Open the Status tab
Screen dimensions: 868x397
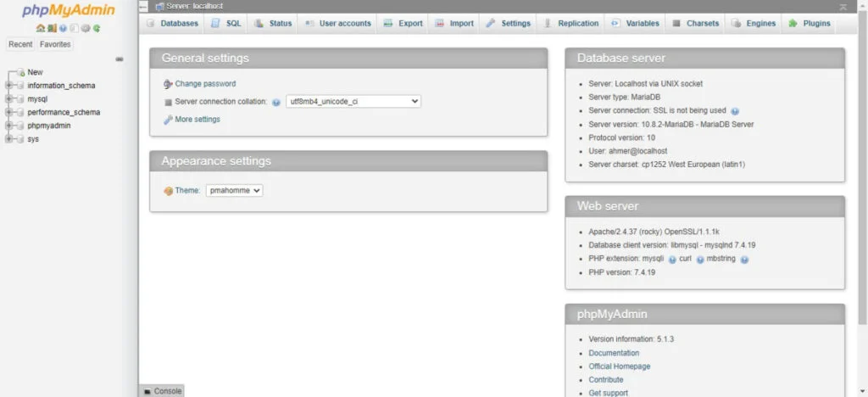coord(272,23)
